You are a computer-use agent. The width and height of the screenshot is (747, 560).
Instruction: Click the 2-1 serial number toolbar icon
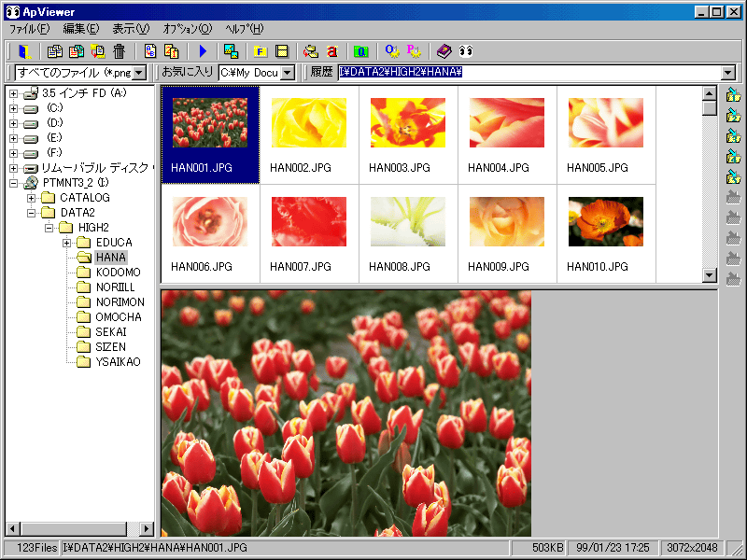click(x=171, y=51)
